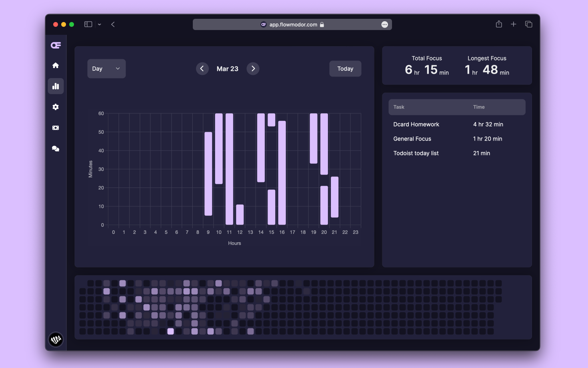Click the focus bar at hour 9

point(208,174)
